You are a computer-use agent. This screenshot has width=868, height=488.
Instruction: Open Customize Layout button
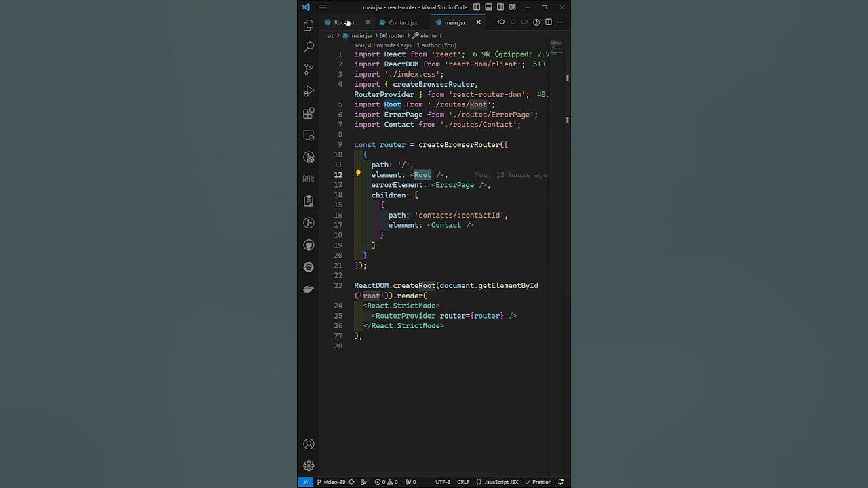[512, 7]
